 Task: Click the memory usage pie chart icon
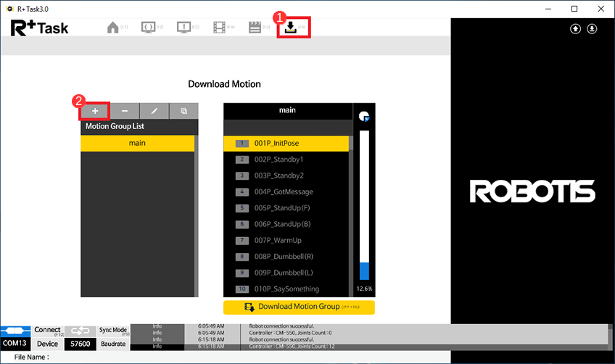click(x=364, y=117)
